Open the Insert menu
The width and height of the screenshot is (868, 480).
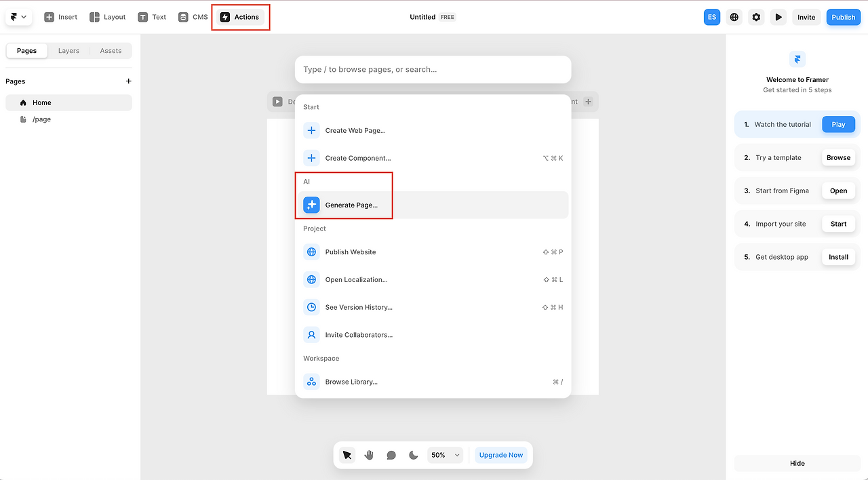coord(61,17)
